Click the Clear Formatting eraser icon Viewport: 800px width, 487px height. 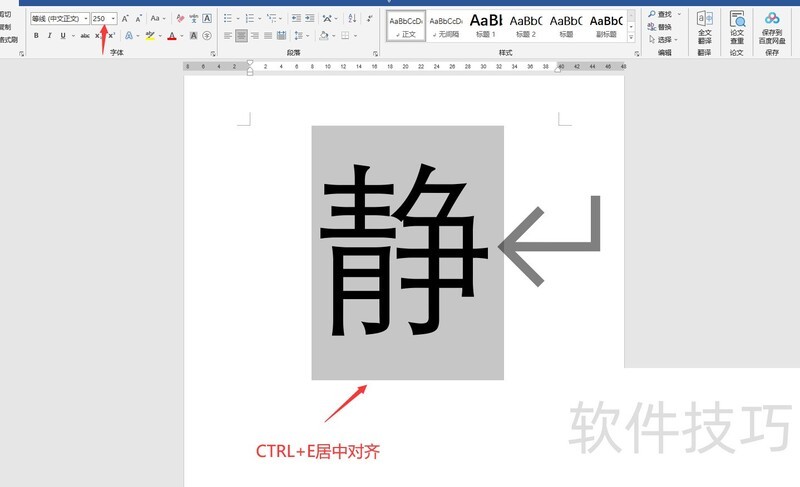[180, 18]
